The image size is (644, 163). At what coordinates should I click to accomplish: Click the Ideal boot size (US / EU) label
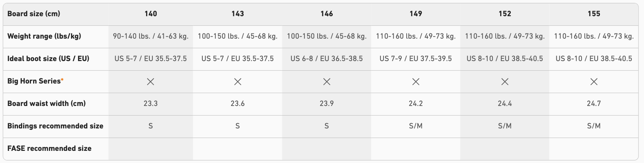pyautogui.click(x=48, y=59)
